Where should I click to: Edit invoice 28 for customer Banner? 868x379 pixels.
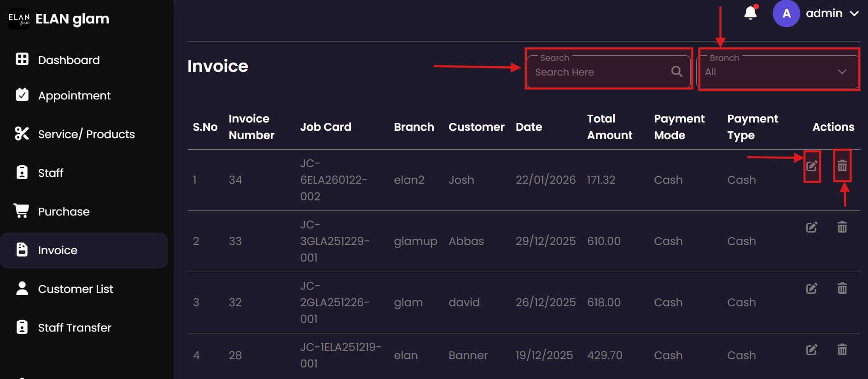point(811,350)
